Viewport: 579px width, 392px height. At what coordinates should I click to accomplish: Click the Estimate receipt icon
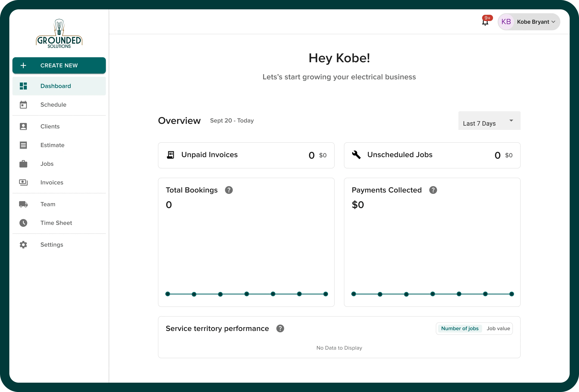click(23, 145)
